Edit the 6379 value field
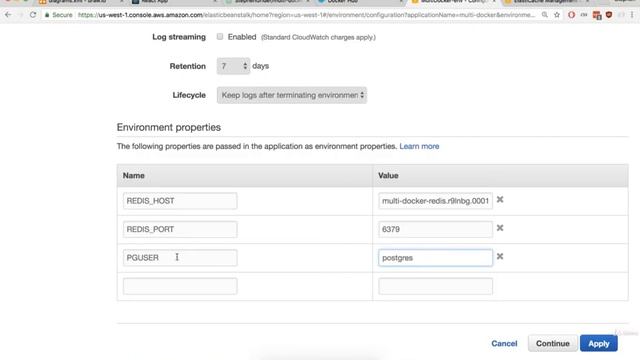 click(436, 229)
